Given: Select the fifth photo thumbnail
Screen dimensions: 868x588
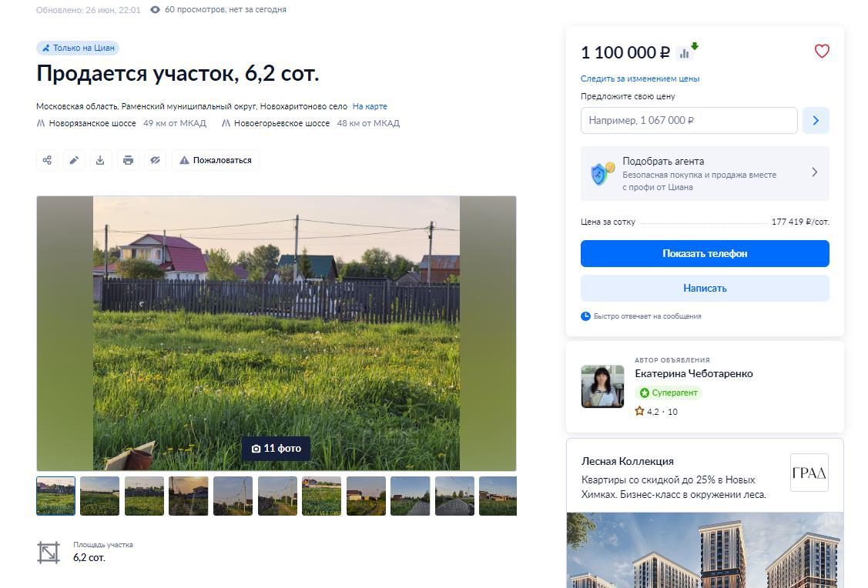Looking at the screenshot, I should 233,496.
